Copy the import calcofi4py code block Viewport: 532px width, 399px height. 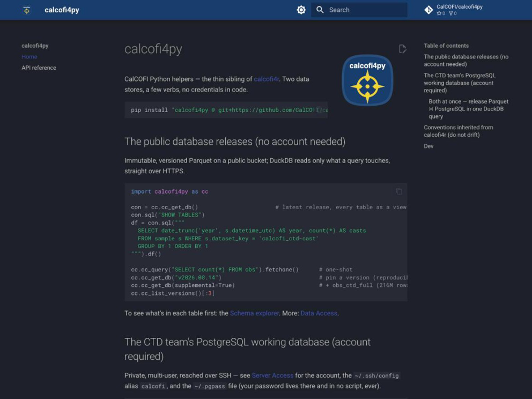click(399, 191)
